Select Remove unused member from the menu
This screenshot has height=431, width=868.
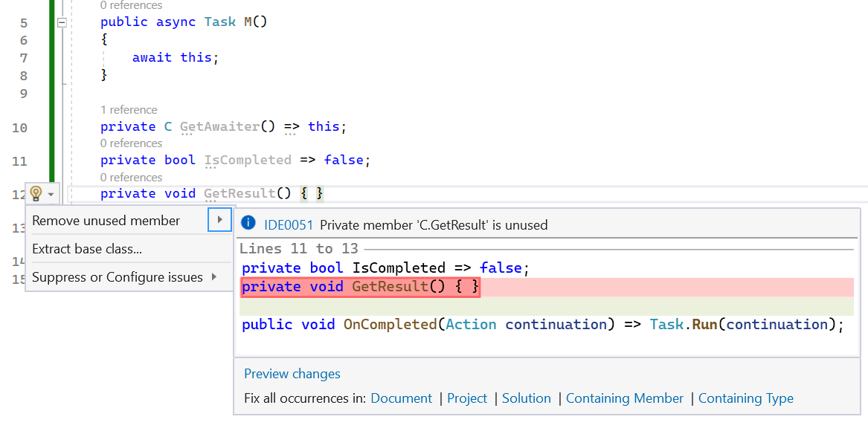point(105,221)
